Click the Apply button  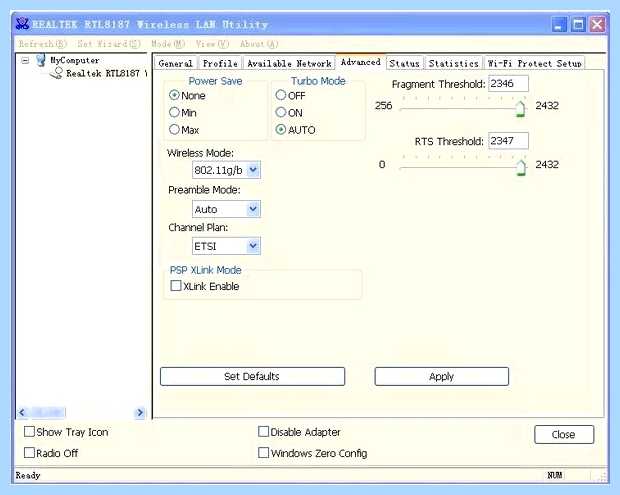point(441,376)
